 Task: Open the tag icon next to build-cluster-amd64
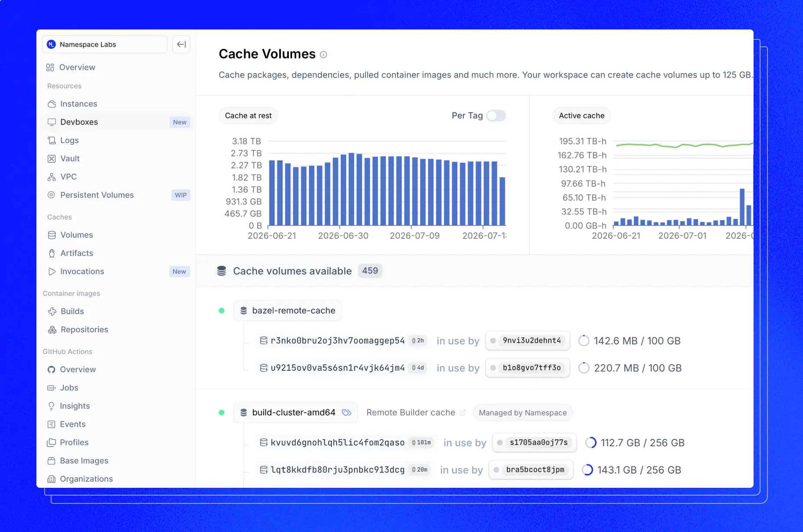pos(346,412)
